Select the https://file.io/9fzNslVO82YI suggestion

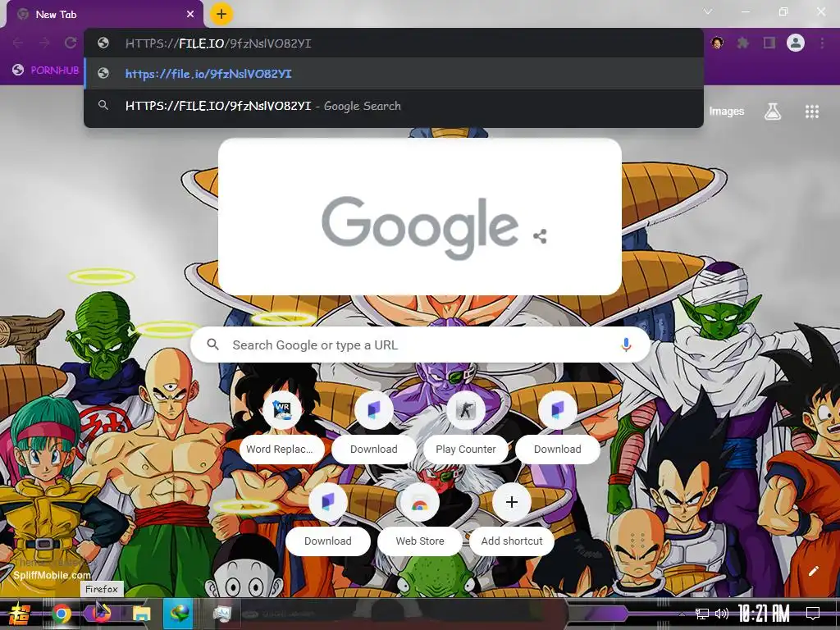tap(394, 73)
